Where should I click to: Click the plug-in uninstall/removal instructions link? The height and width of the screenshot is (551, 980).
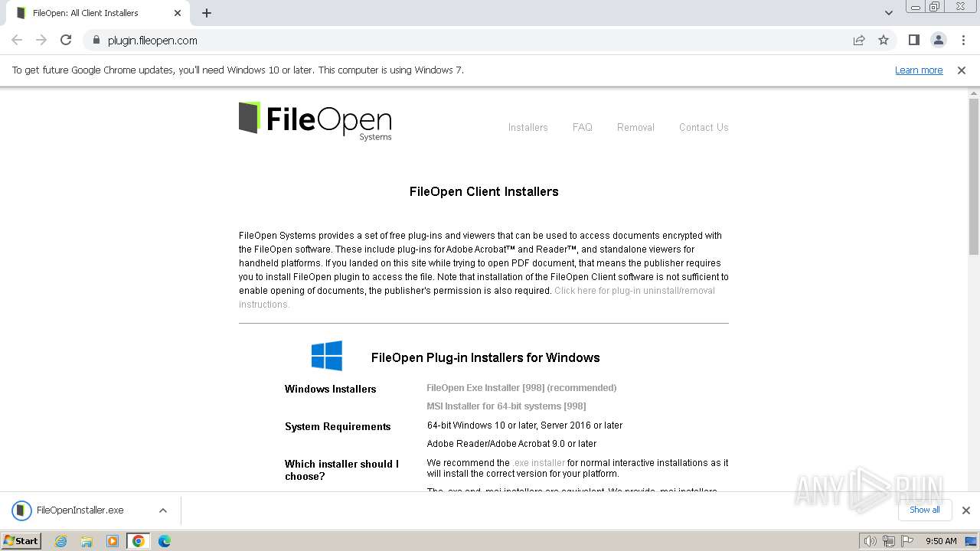[635, 291]
